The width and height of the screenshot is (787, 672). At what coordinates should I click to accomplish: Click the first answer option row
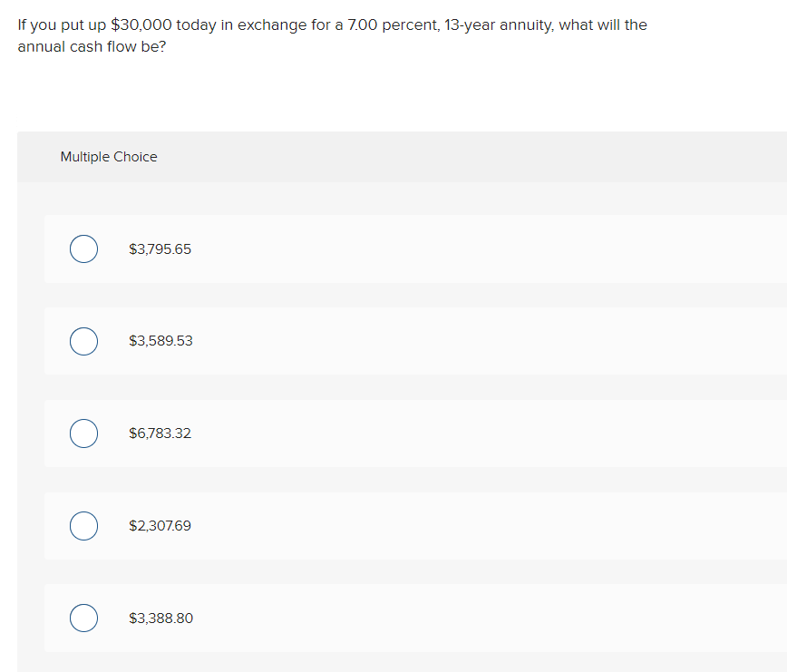pyautogui.click(x=363, y=248)
